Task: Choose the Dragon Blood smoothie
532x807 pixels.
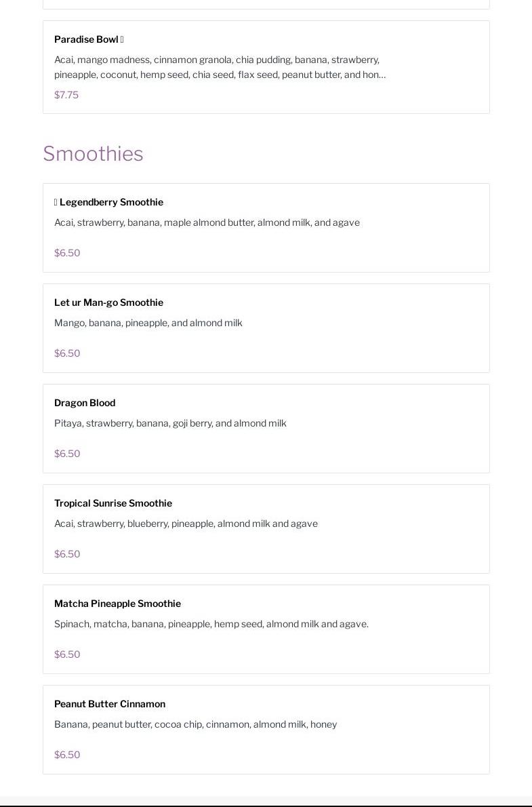Action: (85, 403)
